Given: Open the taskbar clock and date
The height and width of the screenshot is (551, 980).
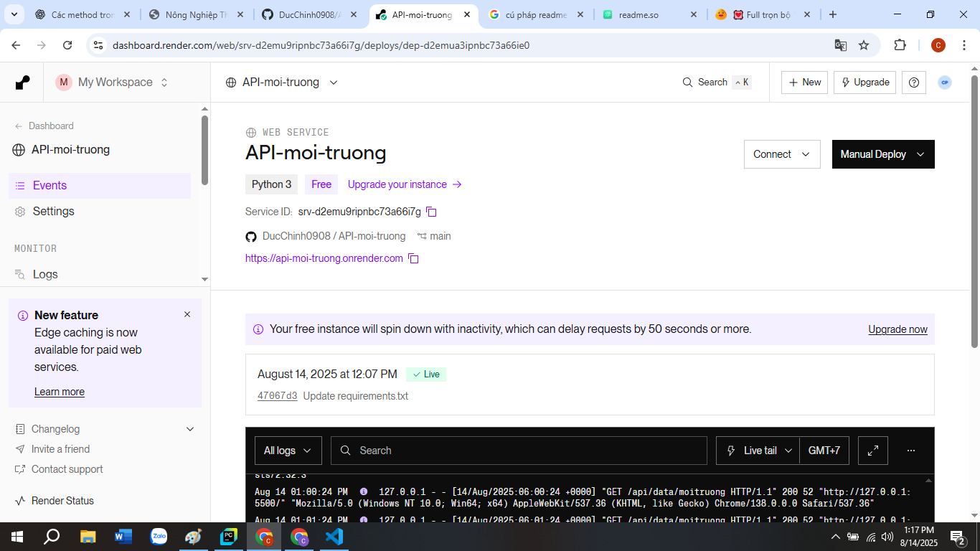Looking at the screenshot, I should [x=918, y=537].
